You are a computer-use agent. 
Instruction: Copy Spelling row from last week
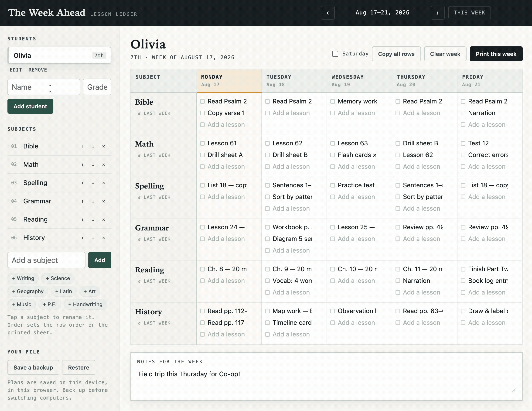point(154,197)
